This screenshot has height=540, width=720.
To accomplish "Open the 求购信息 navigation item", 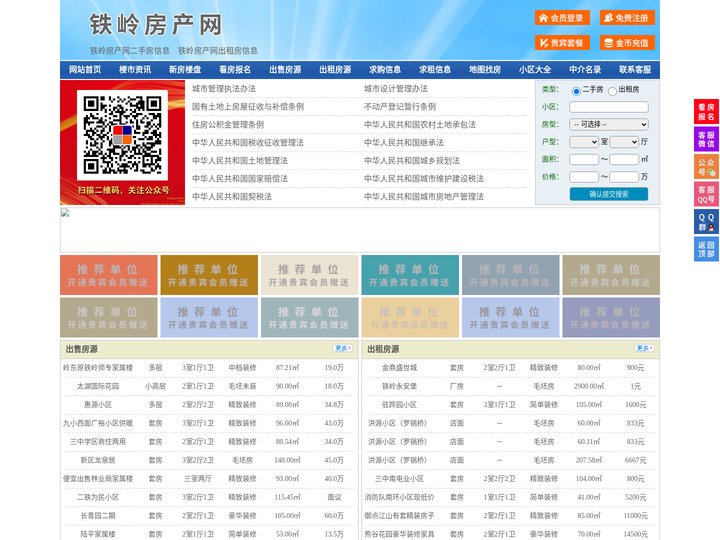I will pyautogui.click(x=385, y=70).
